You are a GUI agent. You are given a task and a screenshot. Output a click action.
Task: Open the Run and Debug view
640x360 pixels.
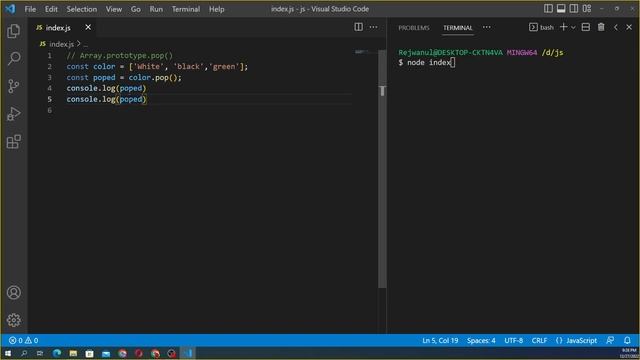[13, 114]
